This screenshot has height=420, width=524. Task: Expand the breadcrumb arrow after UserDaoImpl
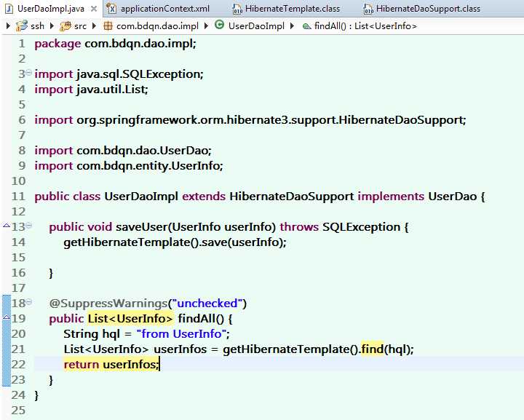click(292, 25)
